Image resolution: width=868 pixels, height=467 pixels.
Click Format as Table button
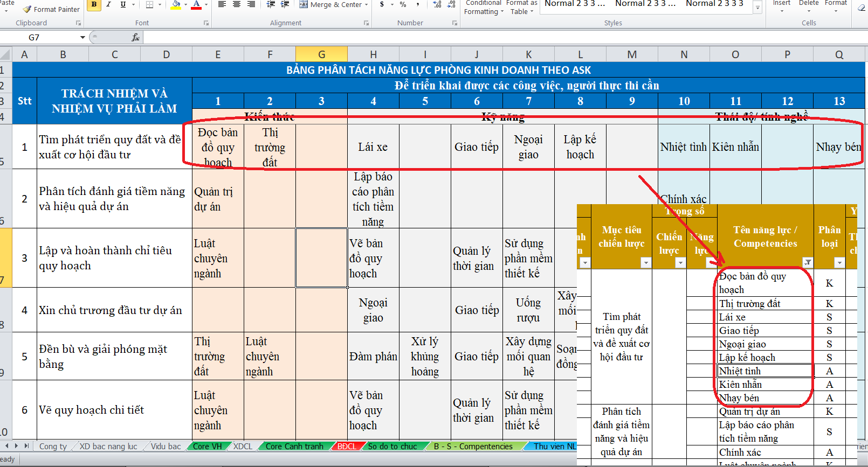click(x=521, y=8)
